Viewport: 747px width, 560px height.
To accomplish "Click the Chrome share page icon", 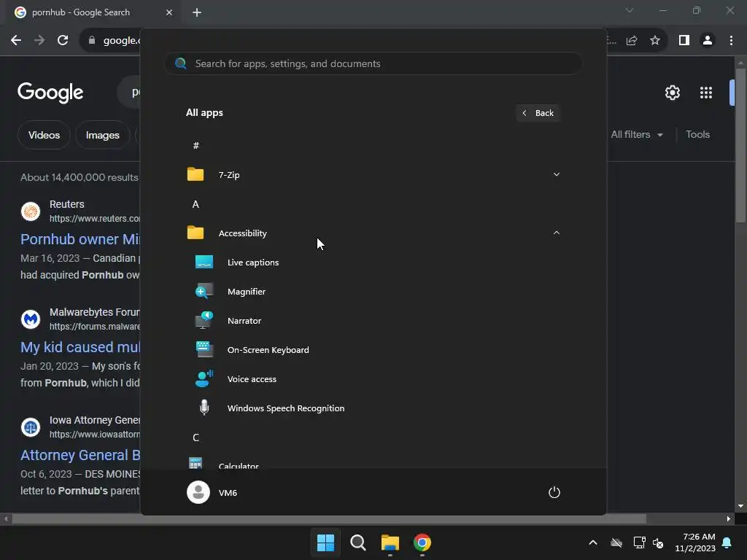I will point(632,41).
